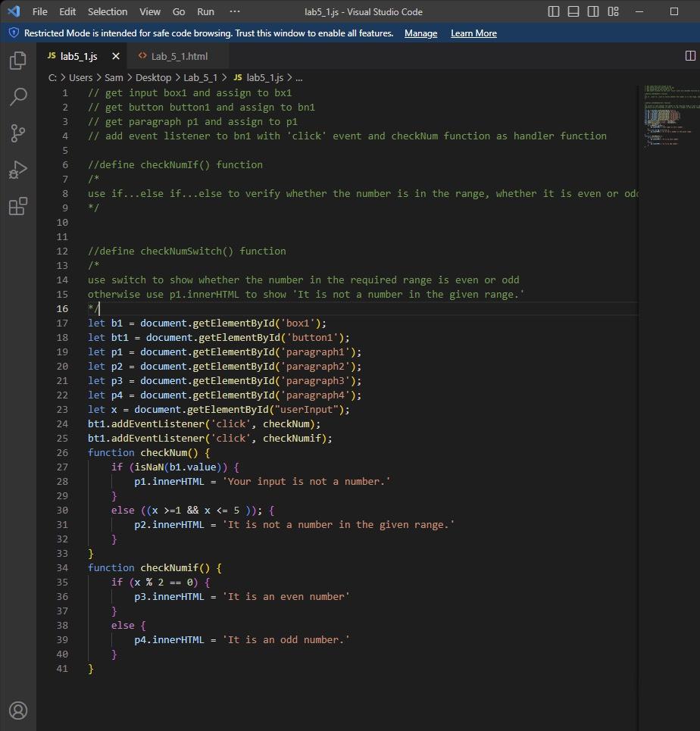This screenshot has height=731, width=700.
Task: Open the Explorer sidebar icon
Action: 18,61
